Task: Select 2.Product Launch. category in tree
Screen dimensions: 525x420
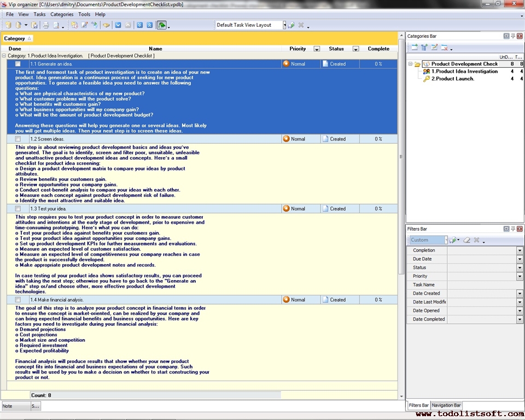Action: pyautogui.click(x=452, y=79)
